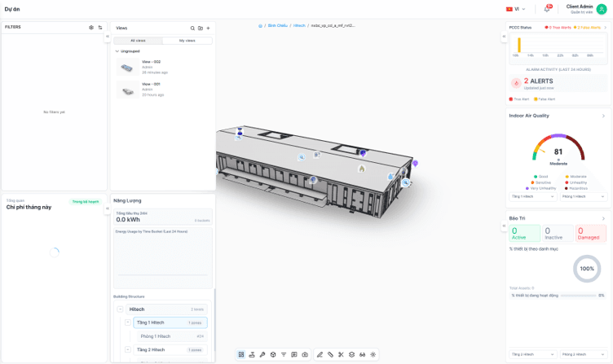Open the Tầng 1 Hitech floor dropdown in Air Quality
The width and height of the screenshot is (613, 364).
coord(532,196)
